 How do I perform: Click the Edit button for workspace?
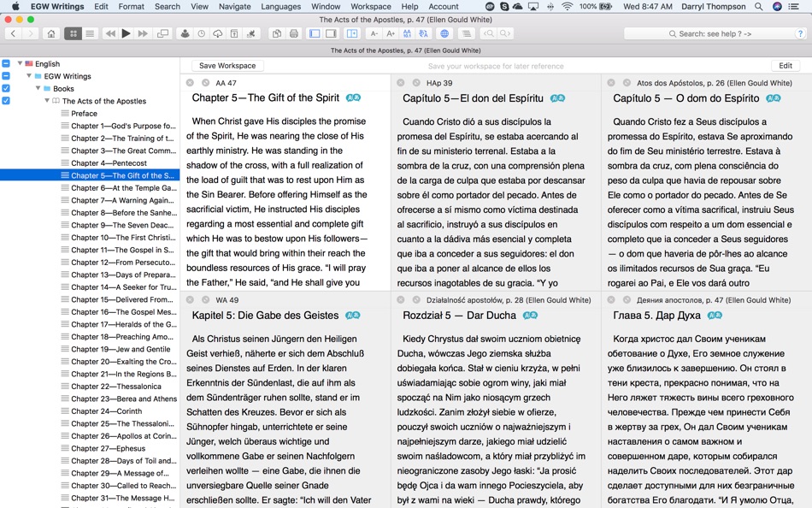(x=785, y=66)
